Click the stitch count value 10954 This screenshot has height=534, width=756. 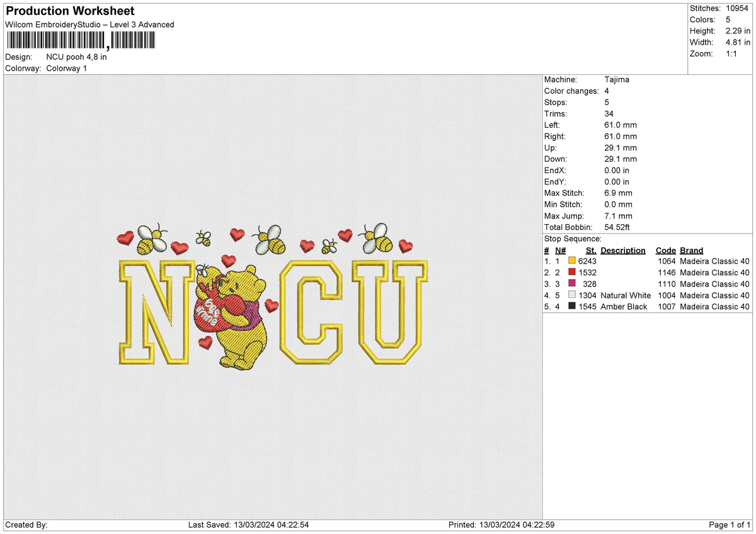(x=738, y=8)
